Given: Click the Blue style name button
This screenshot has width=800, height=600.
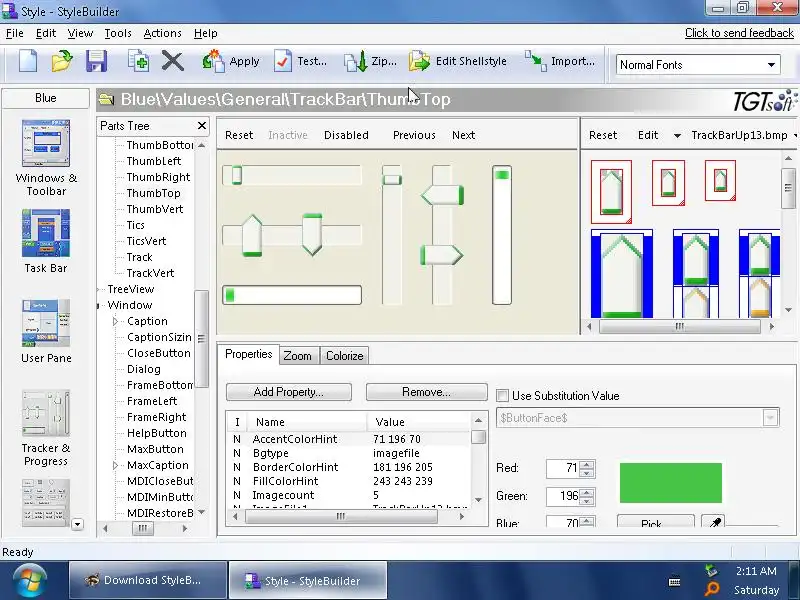Looking at the screenshot, I should coord(45,98).
